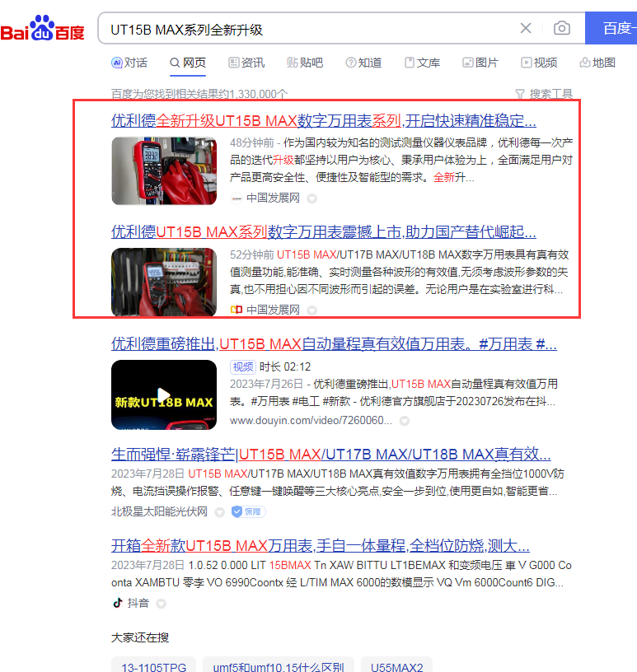Open result 开箱全新款UT15B MAX万用表
Image resolution: width=637 pixels, height=672 pixels.
coord(321,545)
